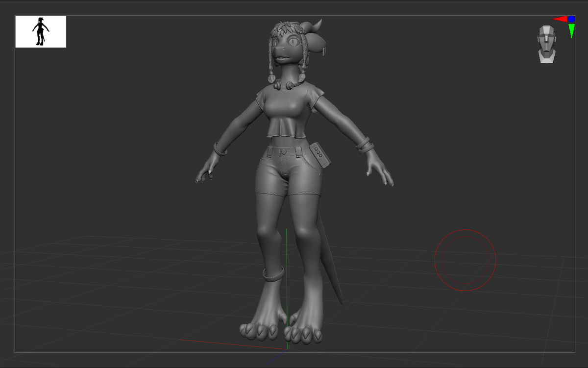The width and height of the screenshot is (588, 368).
Task: Select the stacked bracelets on the raised wrist
Action: pyautogui.click(x=364, y=144)
